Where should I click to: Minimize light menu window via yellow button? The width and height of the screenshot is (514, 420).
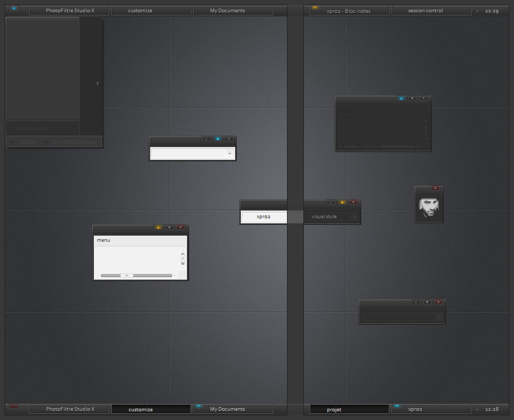[158, 227]
